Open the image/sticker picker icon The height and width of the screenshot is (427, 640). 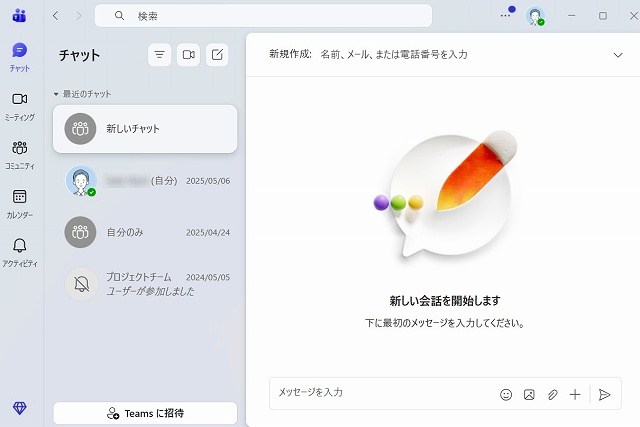[529, 394]
